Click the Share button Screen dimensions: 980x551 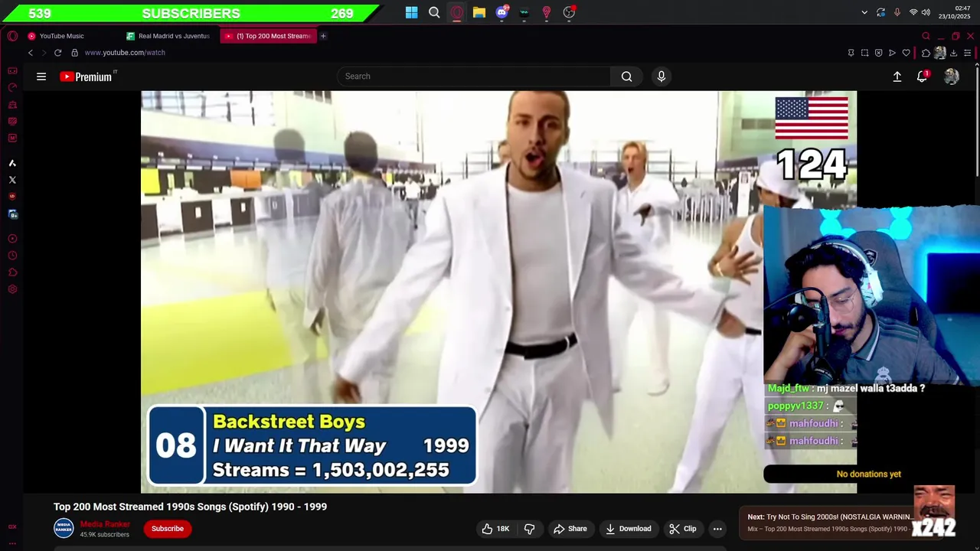(570, 529)
